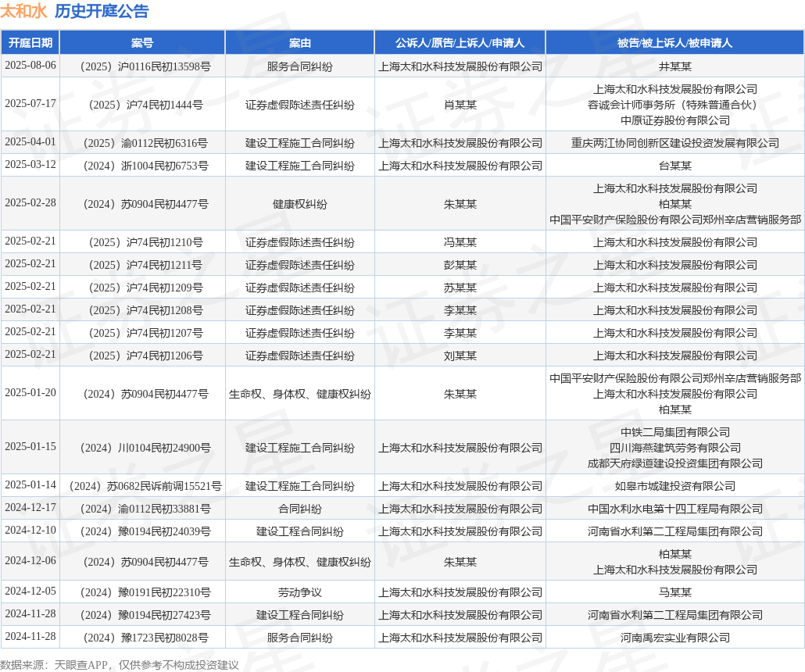
Task: Select the date cell 2024-12-10
Action: (30, 530)
